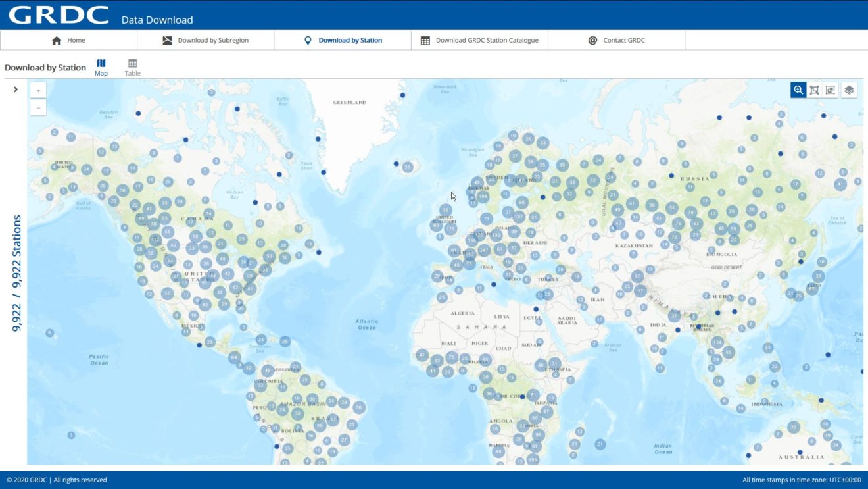868x489 pixels.
Task: Open the map layers panel
Action: 849,90
